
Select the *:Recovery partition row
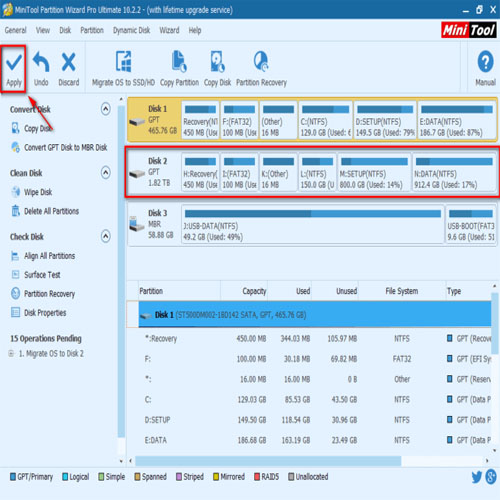click(x=315, y=339)
